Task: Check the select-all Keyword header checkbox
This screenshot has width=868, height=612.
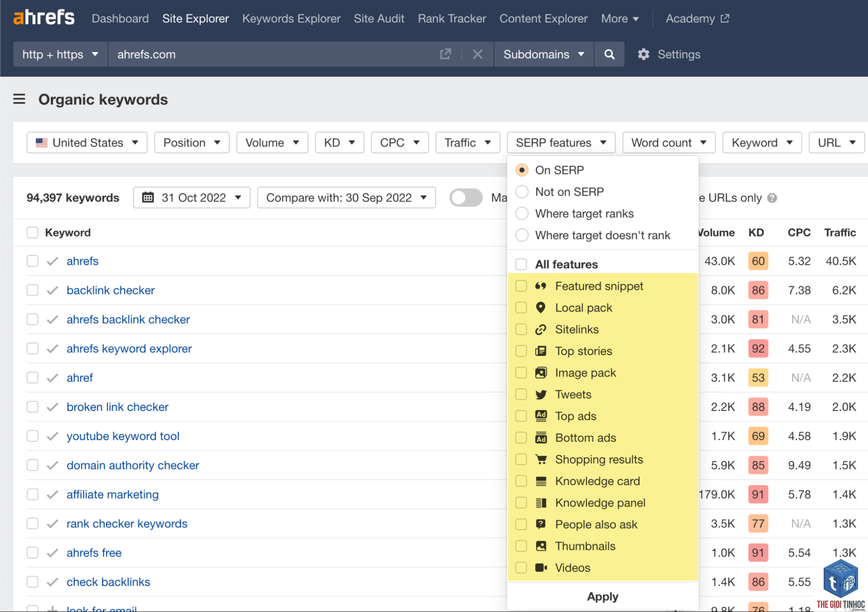Action: [33, 233]
